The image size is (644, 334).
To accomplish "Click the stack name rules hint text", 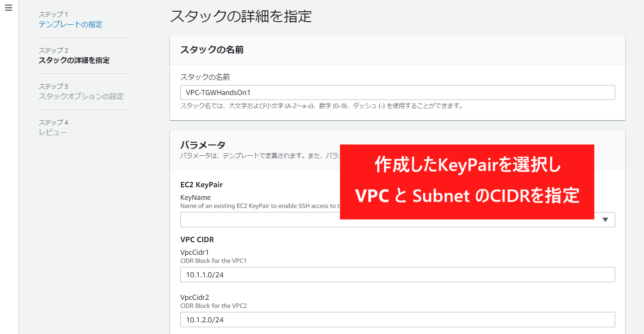I will pos(322,106).
